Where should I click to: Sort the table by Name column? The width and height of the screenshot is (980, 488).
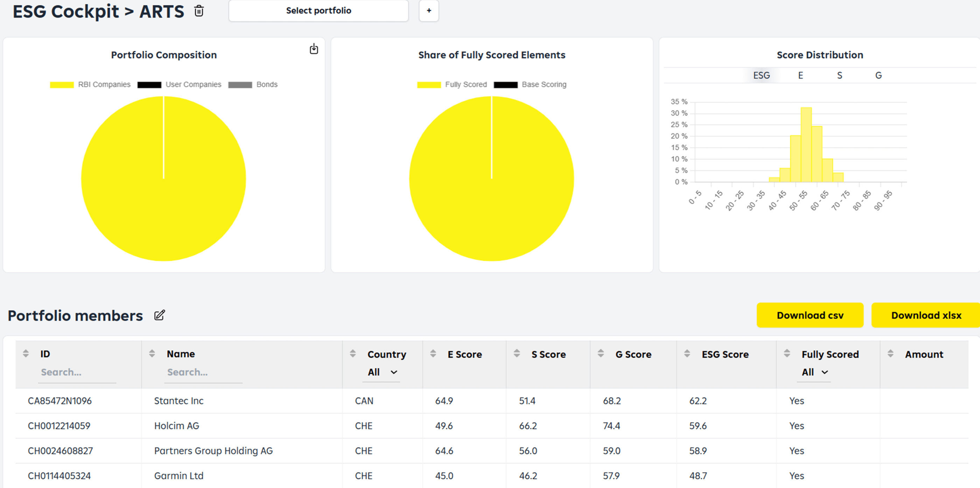(152, 353)
